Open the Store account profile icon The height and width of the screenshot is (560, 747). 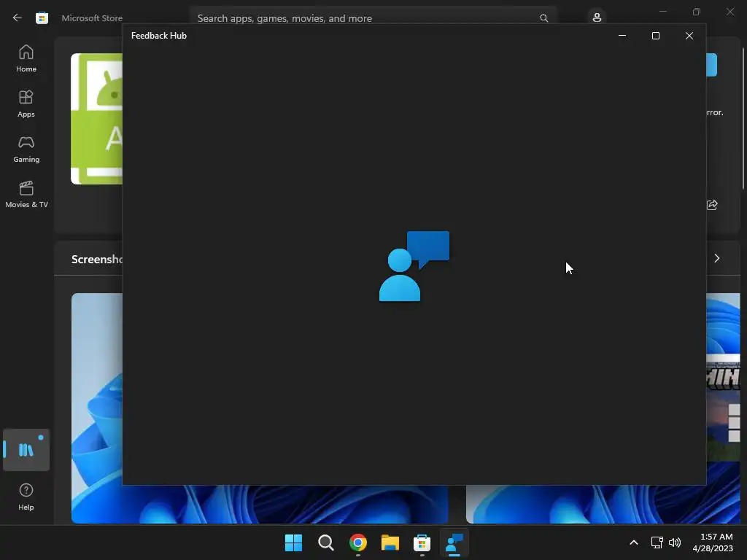pos(597,18)
